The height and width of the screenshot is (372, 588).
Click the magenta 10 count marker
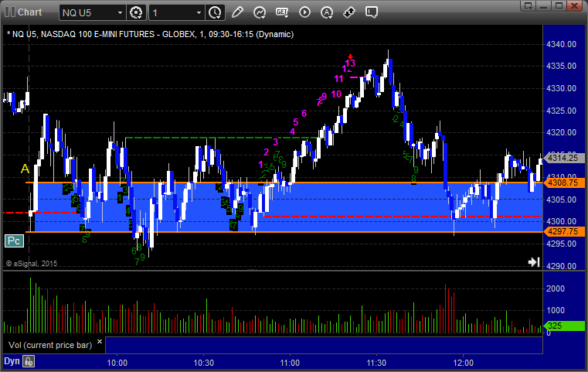pos(336,94)
